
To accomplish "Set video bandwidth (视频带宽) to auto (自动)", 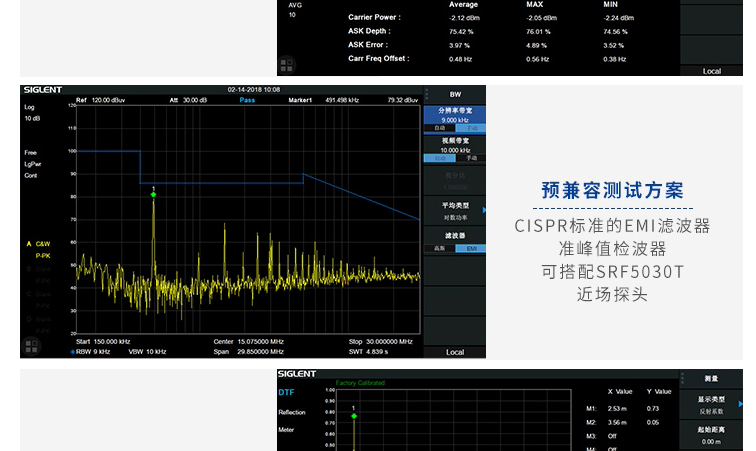I will pyautogui.click(x=439, y=158).
